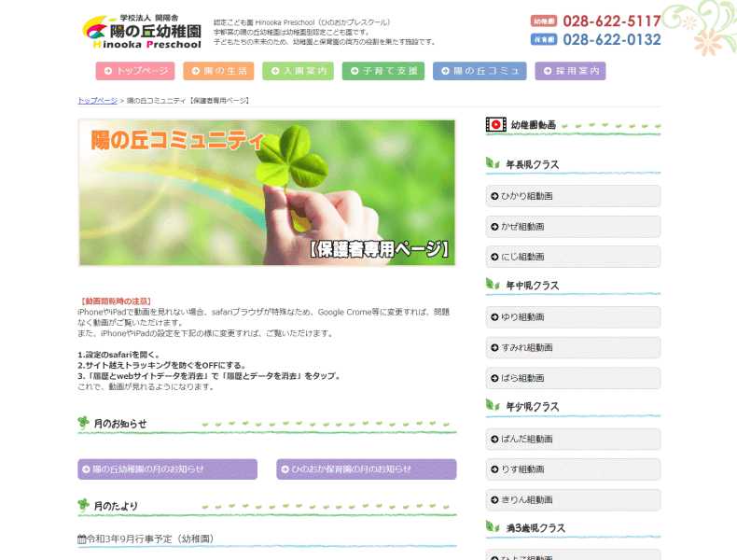The image size is (737, 560).
Task: Click the arrow icon in ゆり組動画 button
Action: (494, 318)
